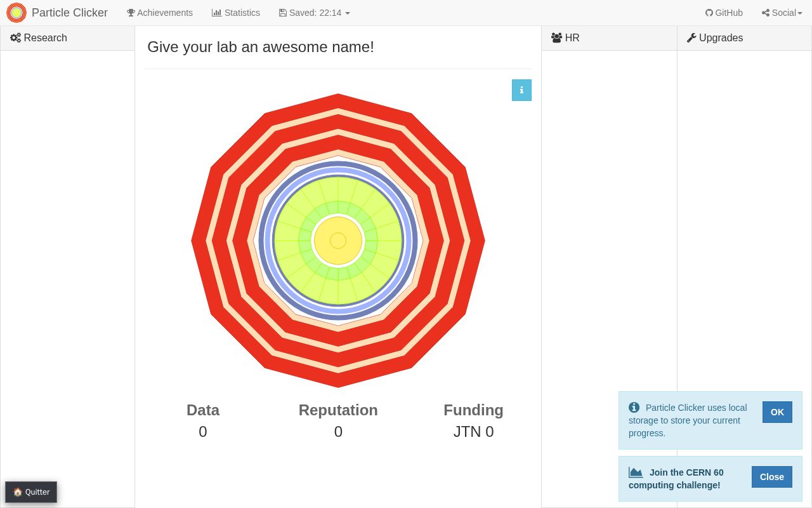This screenshot has height=508, width=812.
Task: Open the GitHub link
Action: click(x=724, y=13)
